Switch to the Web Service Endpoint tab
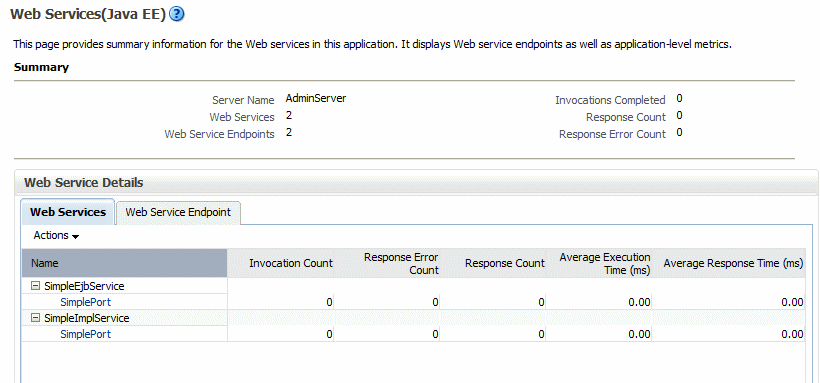 (x=178, y=212)
